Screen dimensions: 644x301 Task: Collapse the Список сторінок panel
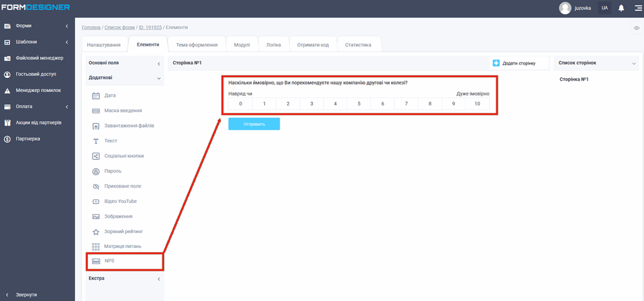[634, 63]
